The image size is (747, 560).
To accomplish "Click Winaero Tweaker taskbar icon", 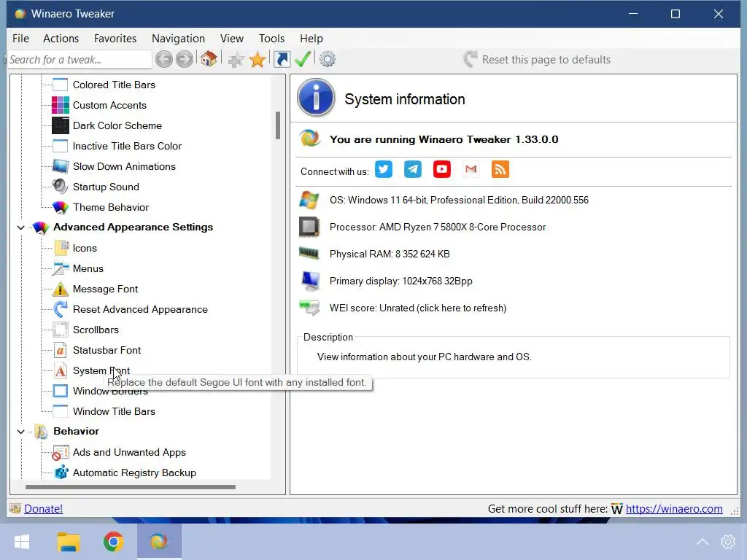I will click(x=159, y=542).
